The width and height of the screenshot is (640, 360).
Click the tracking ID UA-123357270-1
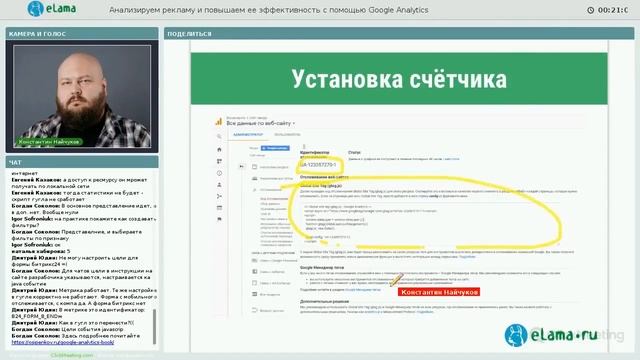[318, 165]
